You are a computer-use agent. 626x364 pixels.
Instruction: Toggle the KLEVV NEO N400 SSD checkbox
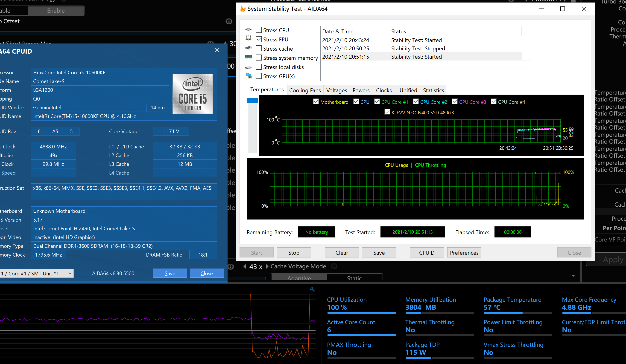(x=387, y=112)
